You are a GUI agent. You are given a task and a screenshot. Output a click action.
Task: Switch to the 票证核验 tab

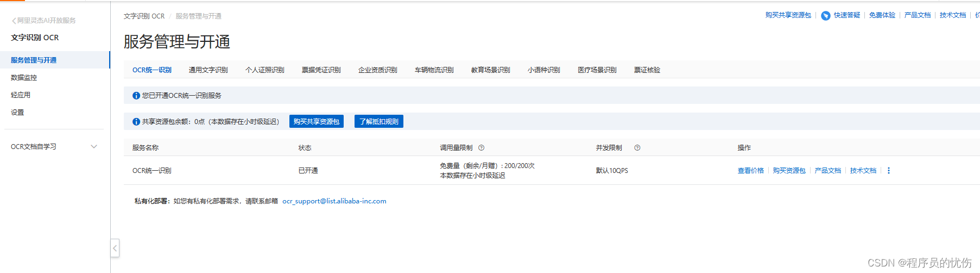[647, 70]
